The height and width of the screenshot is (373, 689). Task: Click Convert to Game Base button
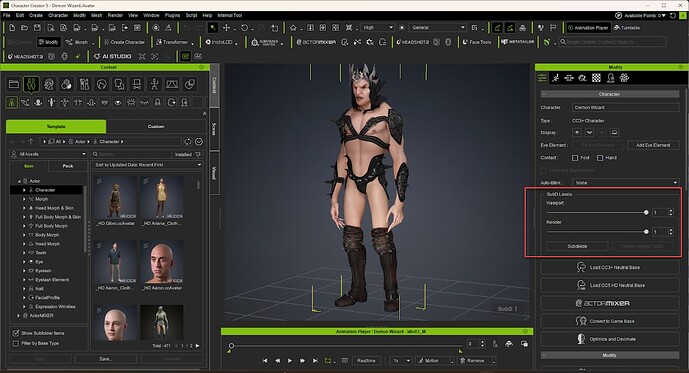coord(609,321)
